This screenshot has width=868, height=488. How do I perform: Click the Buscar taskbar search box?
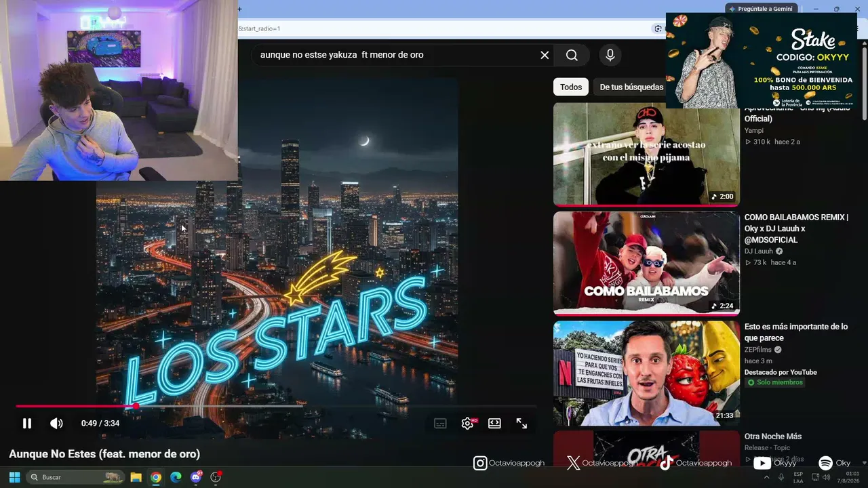77,477
